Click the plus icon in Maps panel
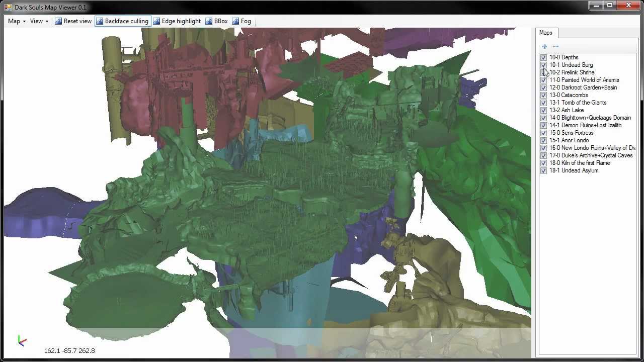644x362 pixels. 544,46
